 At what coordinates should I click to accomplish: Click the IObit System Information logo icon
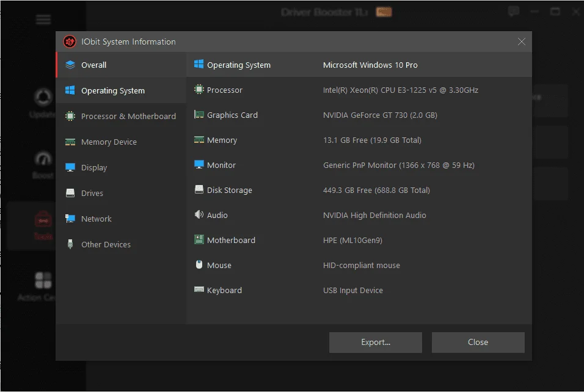coord(70,42)
